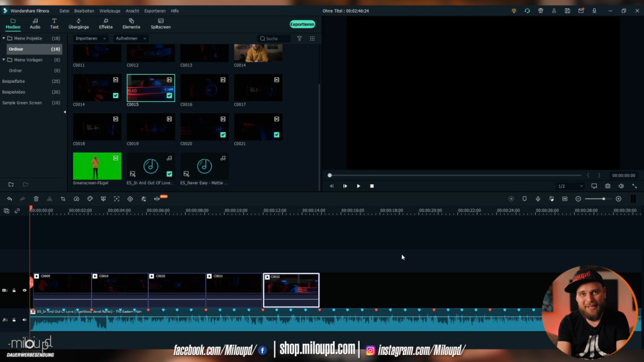Open the color correction palette tool
The width and height of the screenshot is (644, 362).
point(90,199)
